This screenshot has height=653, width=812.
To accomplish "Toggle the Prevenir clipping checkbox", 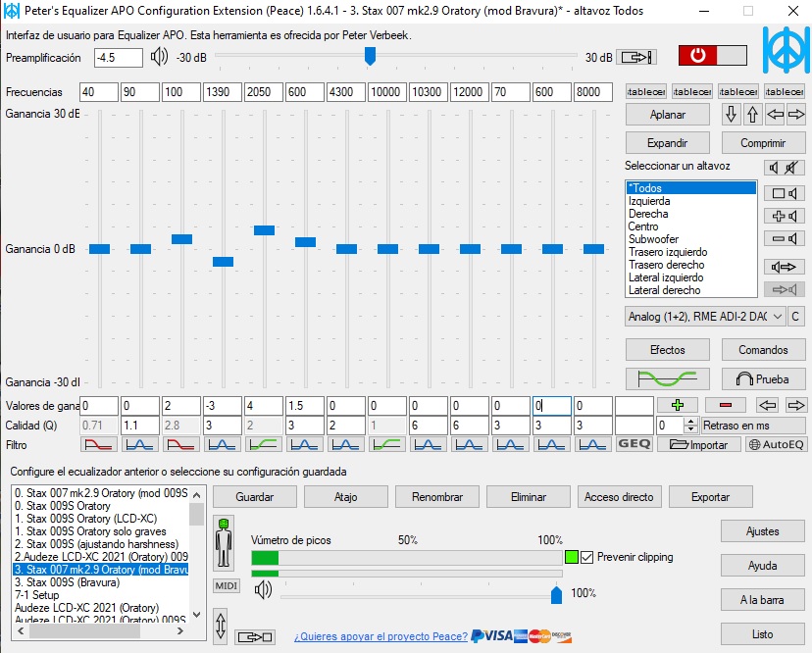I will (586, 557).
